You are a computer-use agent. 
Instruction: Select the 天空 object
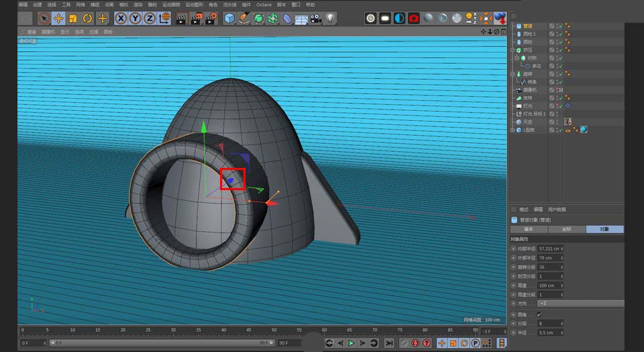tap(528, 122)
